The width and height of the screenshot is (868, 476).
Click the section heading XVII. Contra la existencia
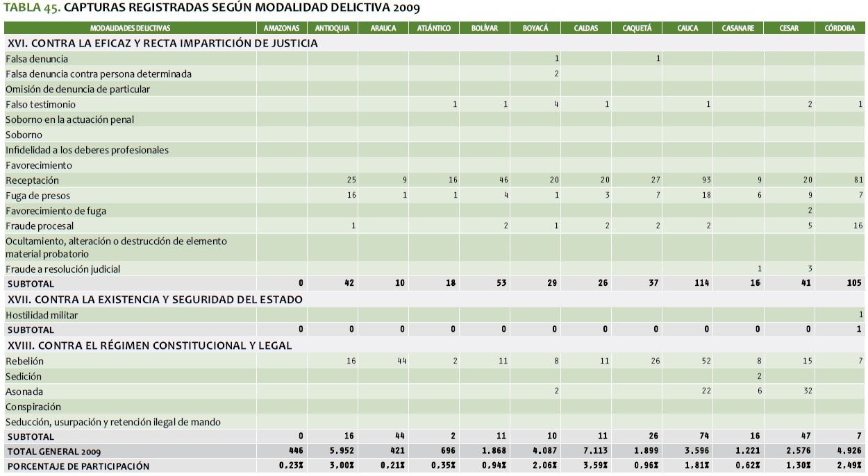[x=155, y=300]
